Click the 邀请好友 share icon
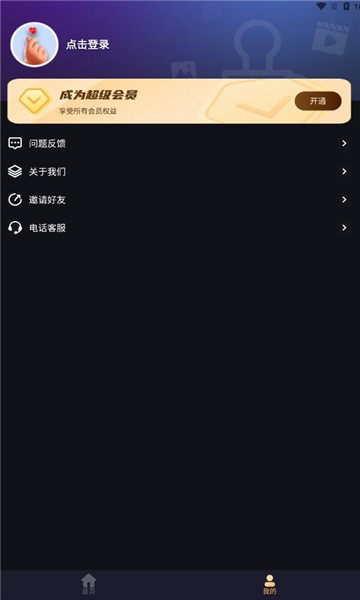This screenshot has height=600, width=360. coord(15,200)
